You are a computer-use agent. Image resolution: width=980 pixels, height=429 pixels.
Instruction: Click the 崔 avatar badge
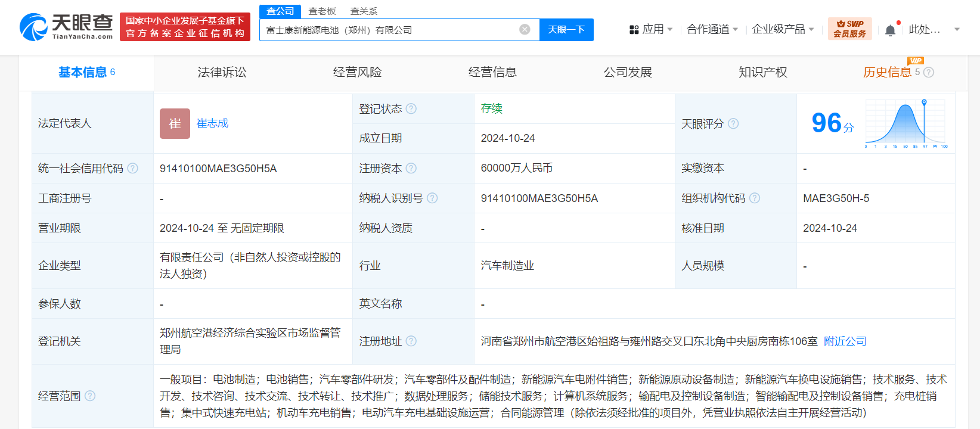click(175, 123)
